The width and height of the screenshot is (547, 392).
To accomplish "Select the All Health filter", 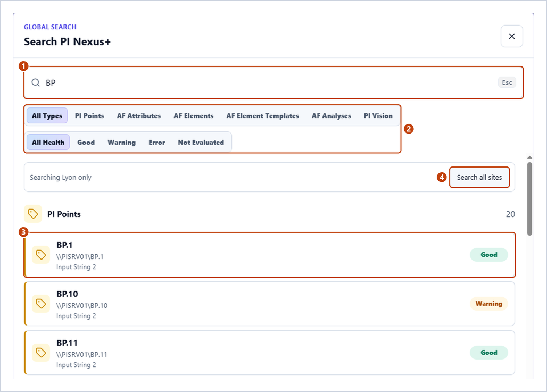I will [48, 143].
